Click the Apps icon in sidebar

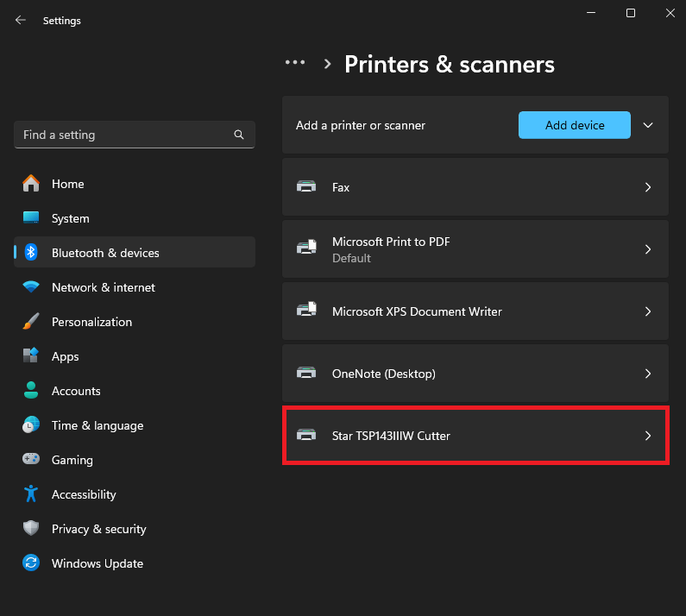(x=31, y=355)
